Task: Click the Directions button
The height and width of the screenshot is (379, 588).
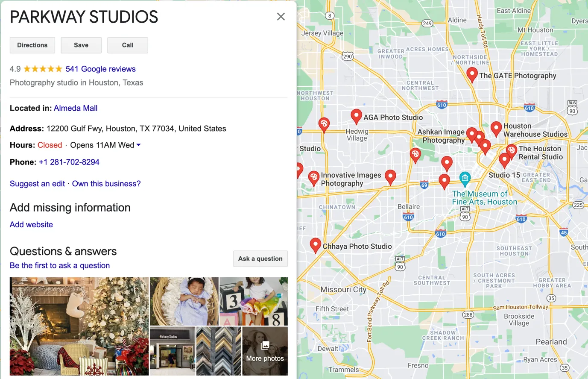Action: click(32, 45)
